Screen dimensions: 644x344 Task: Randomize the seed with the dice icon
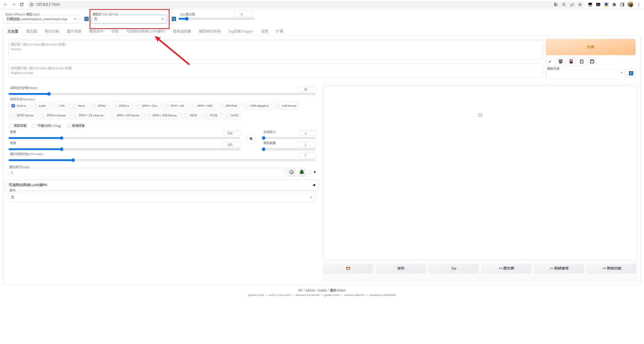[x=292, y=172]
